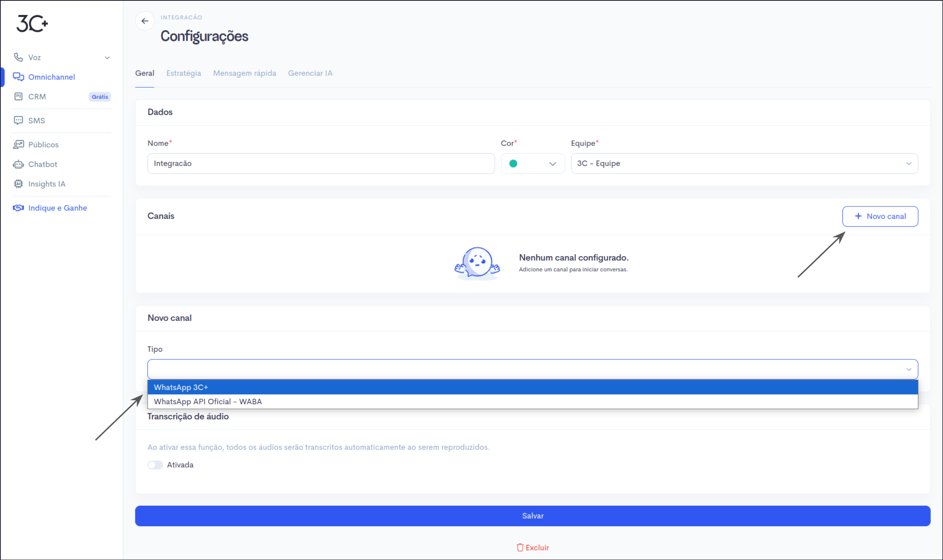Click the plus icon in Novo canal
This screenshot has height=560, width=943.
coord(858,216)
